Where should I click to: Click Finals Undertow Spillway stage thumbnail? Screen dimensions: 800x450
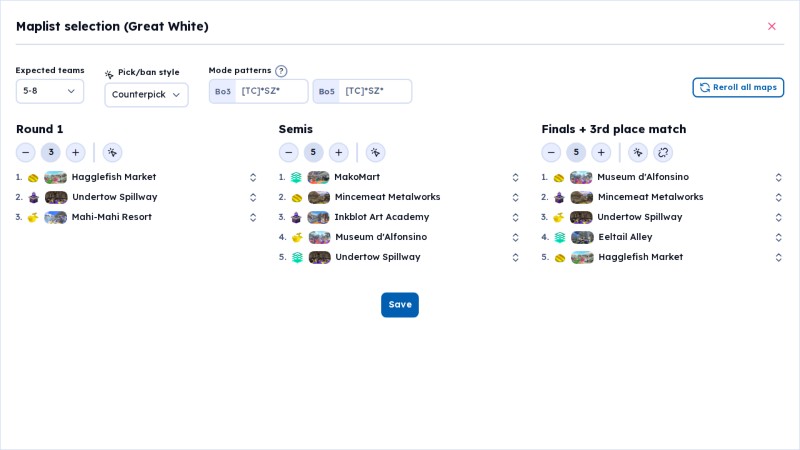tap(581, 217)
